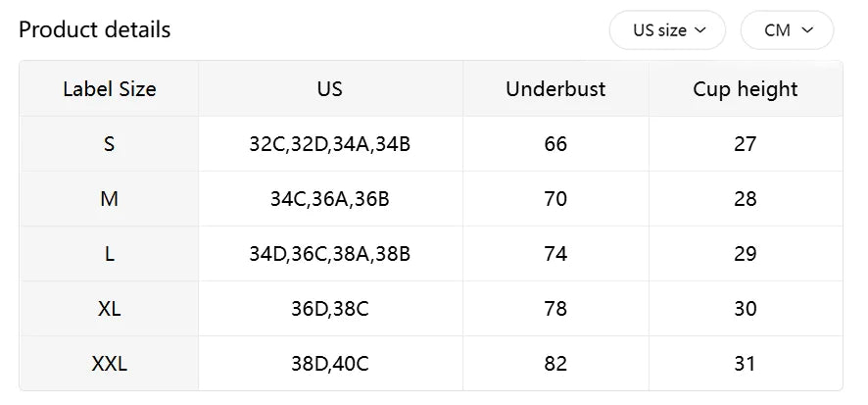Click the Cup height column header
The image size is (868, 405).
(x=745, y=89)
